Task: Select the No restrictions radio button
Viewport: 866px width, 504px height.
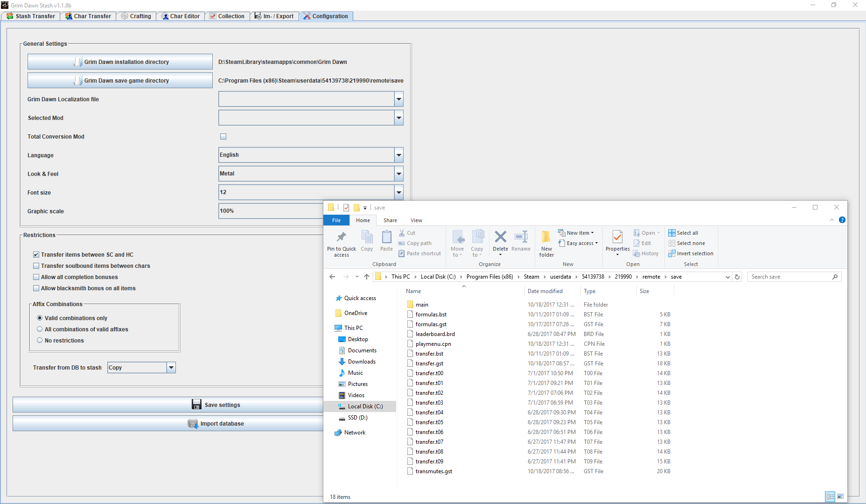Action: [x=40, y=340]
